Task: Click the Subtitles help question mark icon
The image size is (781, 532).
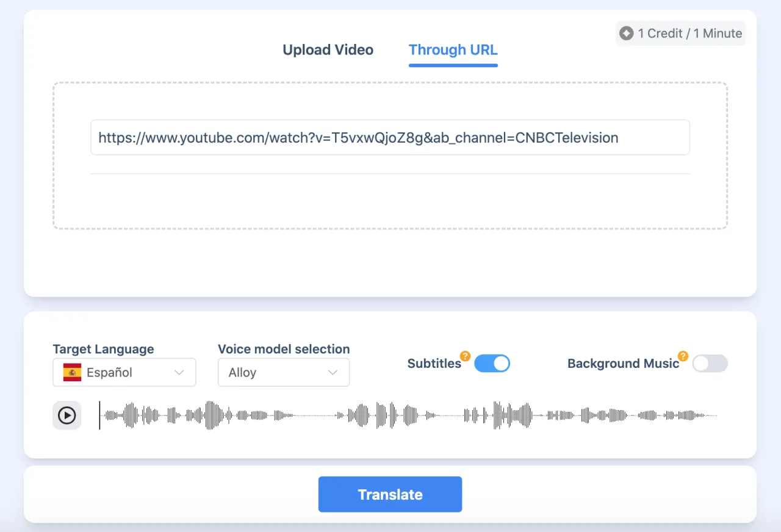Action: click(x=465, y=356)
